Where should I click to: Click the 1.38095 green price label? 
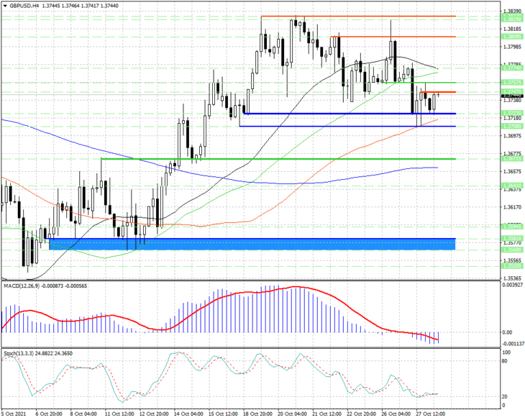[x=512, y=37]
